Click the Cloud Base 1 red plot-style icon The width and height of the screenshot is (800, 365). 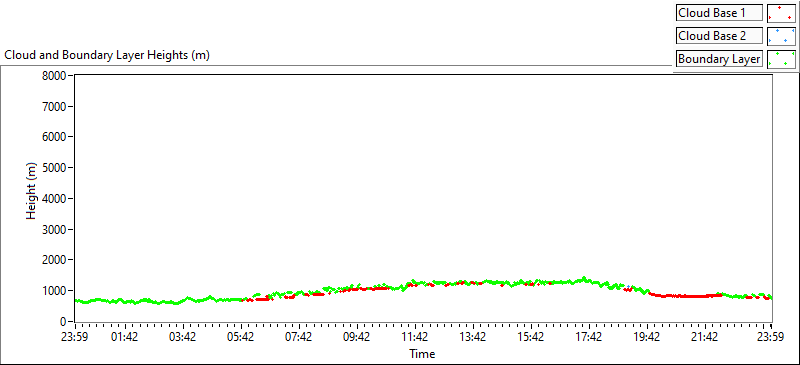781,13
